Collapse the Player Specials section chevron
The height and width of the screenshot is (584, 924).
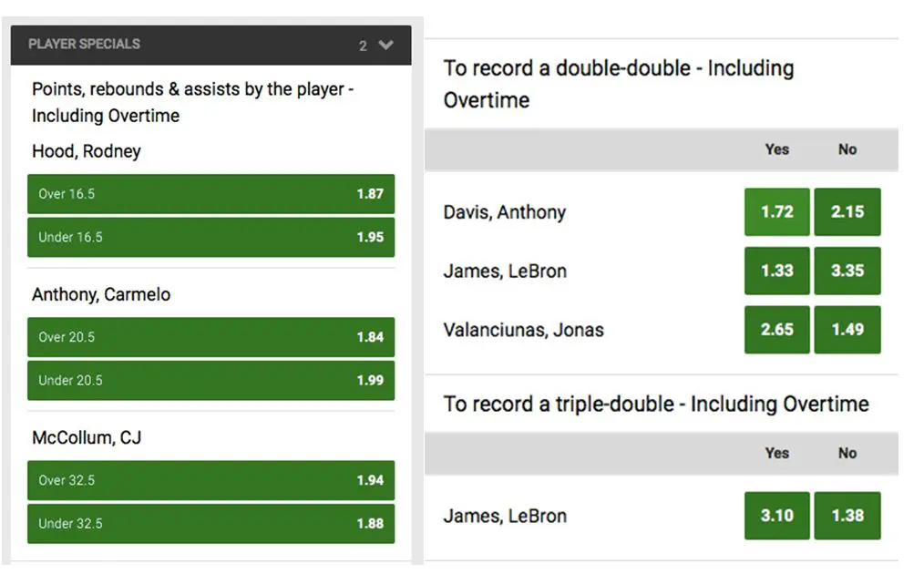pos(386,45)
